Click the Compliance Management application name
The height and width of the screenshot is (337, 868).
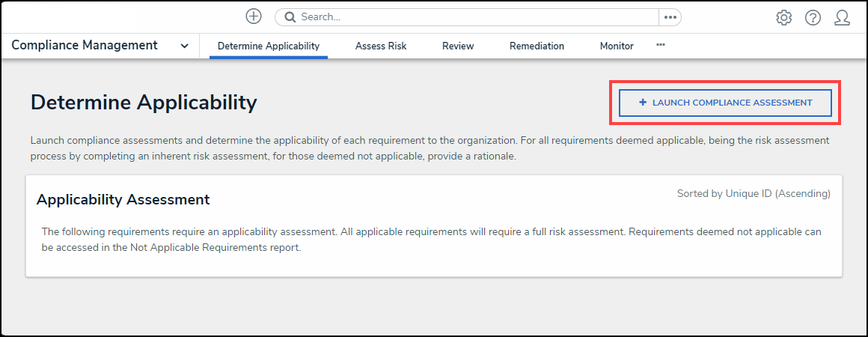(85, 45)
